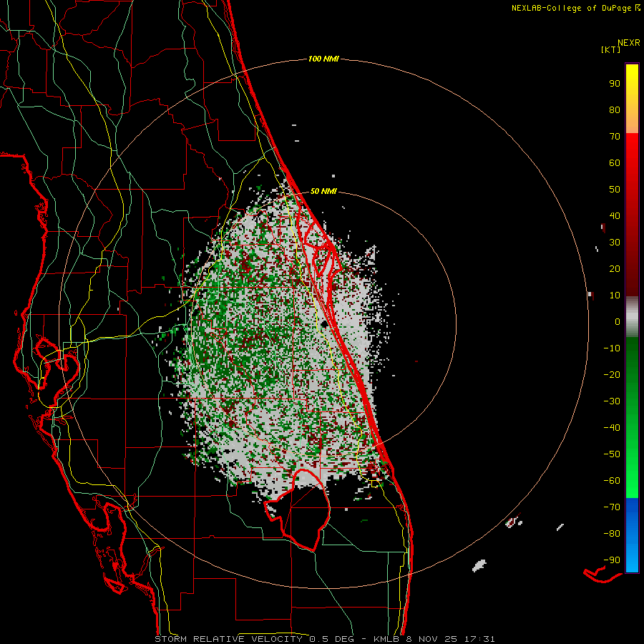This screenshot has width=644, height=644.
Task: Click the 100 NMI range ring label
Action: 323,59
